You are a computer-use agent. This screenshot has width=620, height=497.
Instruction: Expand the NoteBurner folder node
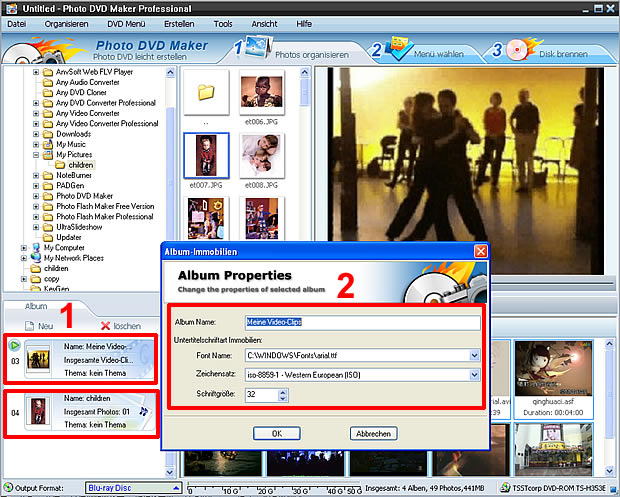(x=36, y=176)
